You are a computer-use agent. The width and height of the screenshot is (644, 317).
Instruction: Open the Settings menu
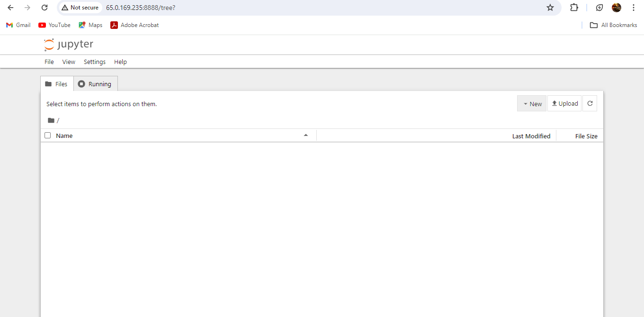pyautogui.click(x=94, y=62)
